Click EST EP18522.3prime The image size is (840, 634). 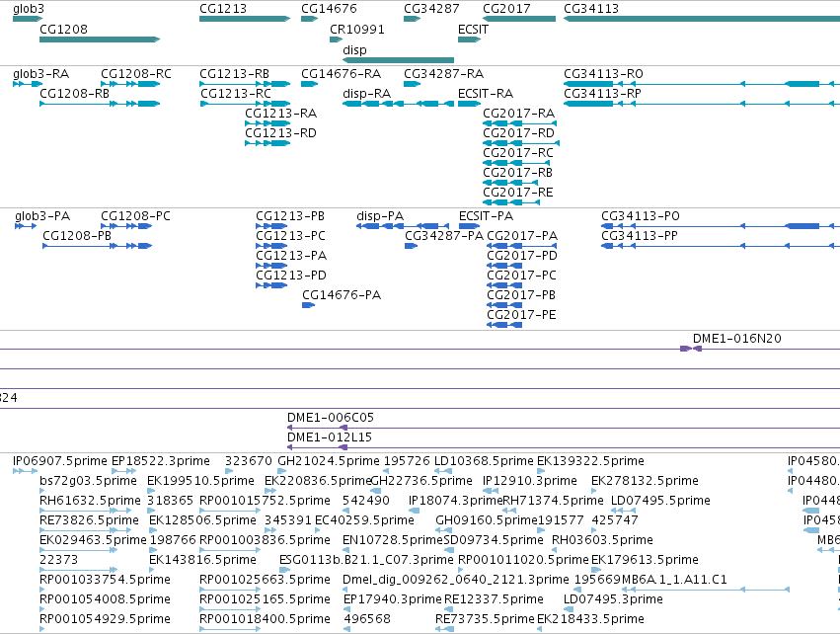coord(161,461)
